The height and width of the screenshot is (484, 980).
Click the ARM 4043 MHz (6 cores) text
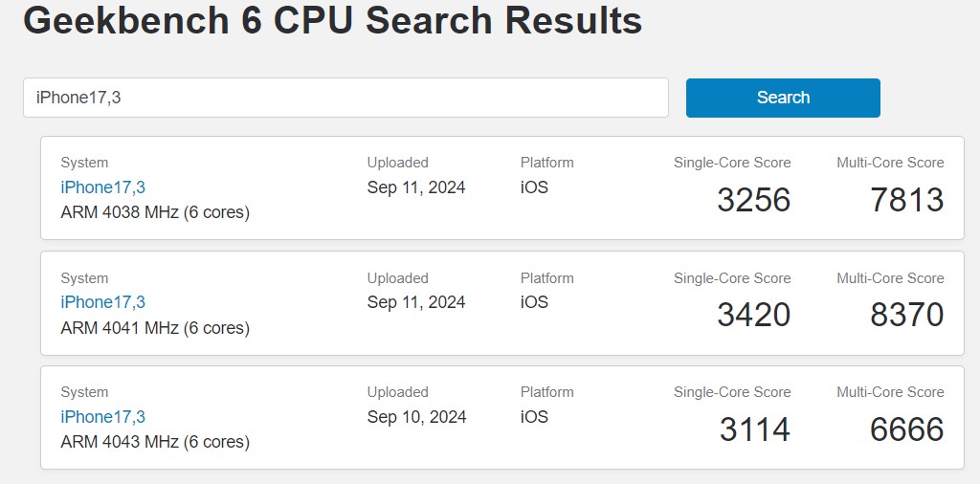[155, 442]
